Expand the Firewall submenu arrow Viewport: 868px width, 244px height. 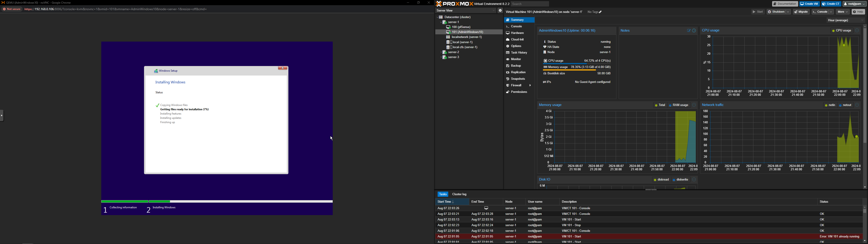click(530, 86)
